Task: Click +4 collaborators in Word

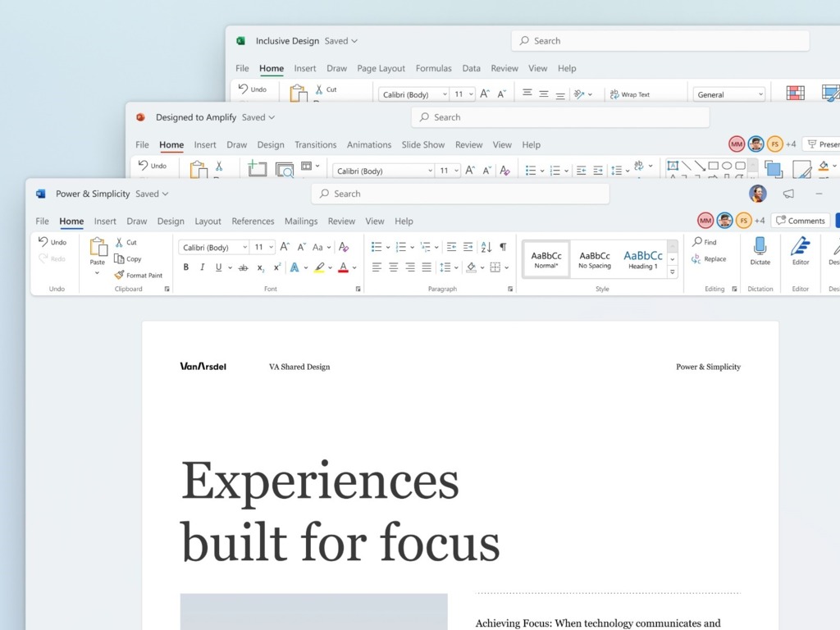Action: pos(760,220)
